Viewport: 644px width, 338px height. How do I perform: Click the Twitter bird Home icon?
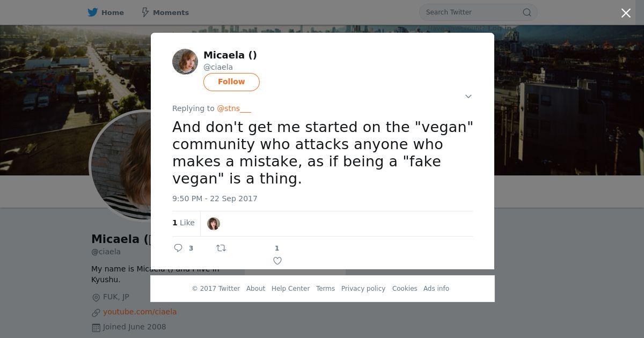coord(93,12)
